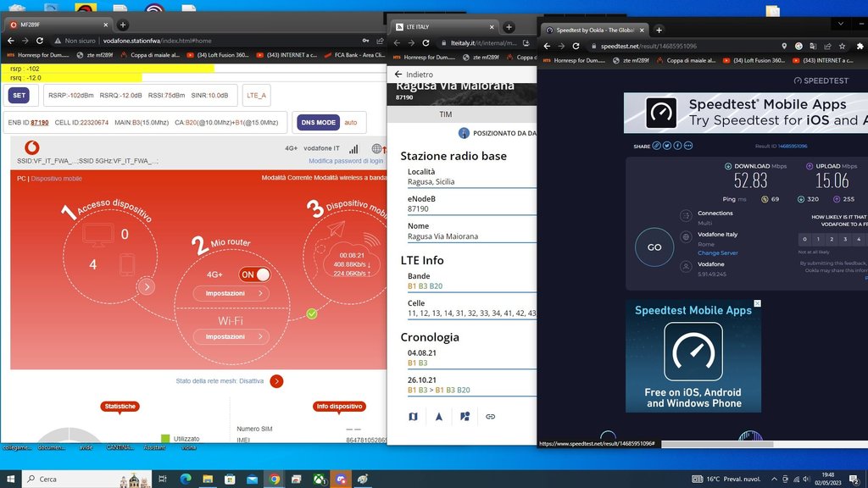Open FCA Bank bookmark in MF289F window
The image size is (868, 488).
click(354, 55)
